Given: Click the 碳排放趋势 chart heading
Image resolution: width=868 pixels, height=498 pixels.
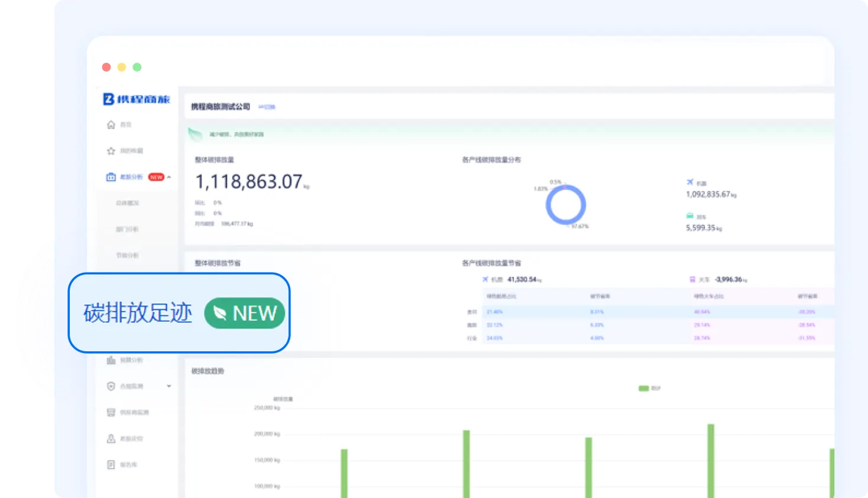Looking at the screenshot, I should point(208,371).
